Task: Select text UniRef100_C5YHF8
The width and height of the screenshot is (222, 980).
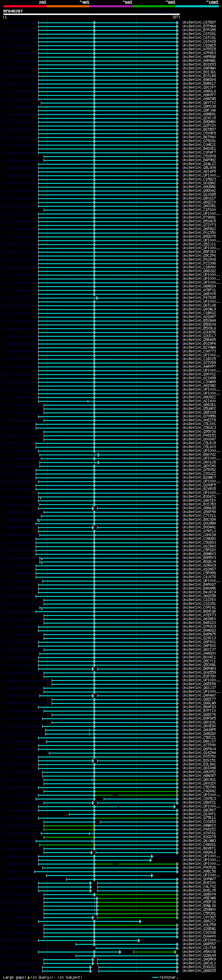Action: click(x=199, y=133)
